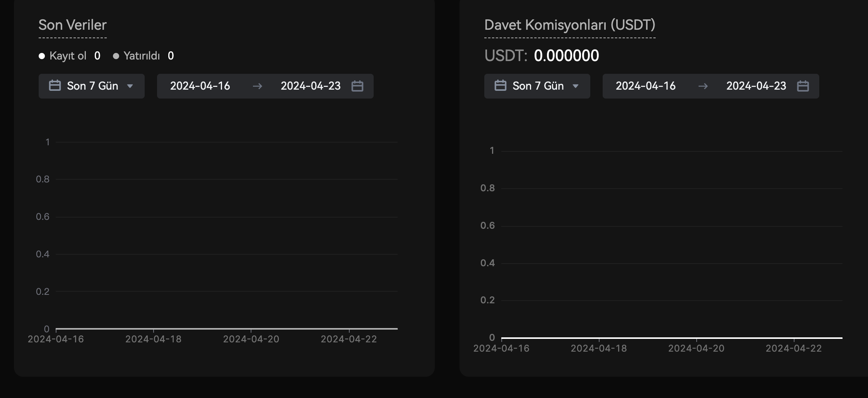The image size is (868, 398).
Task: Click the Davet Komisyonları (USDT) heading
Action: (570, 25)
